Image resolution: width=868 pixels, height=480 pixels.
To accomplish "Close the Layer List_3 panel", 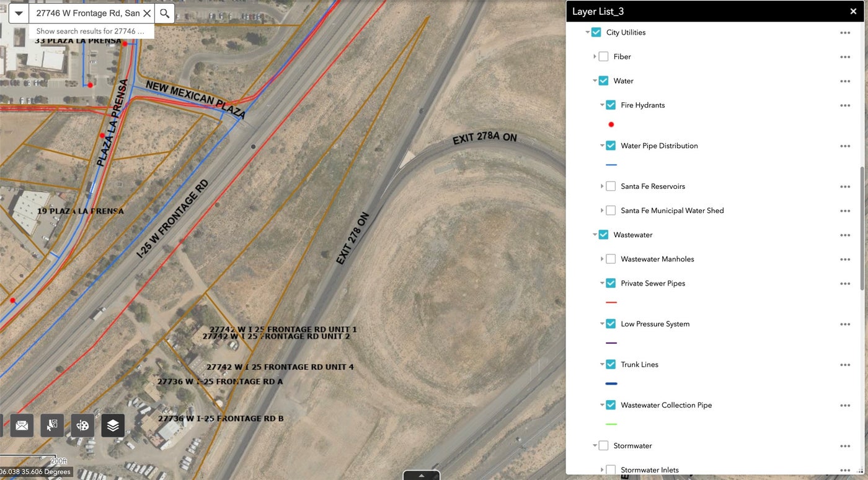I will (853, 11).
